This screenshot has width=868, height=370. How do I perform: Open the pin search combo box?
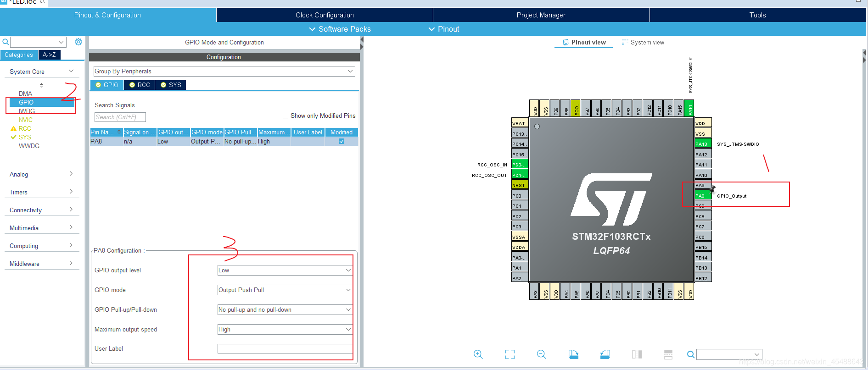(729, 354)
